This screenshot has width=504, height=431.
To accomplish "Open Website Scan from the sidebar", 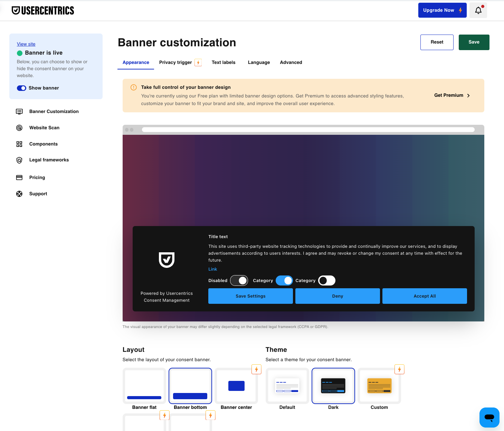I will coord(44,128).
